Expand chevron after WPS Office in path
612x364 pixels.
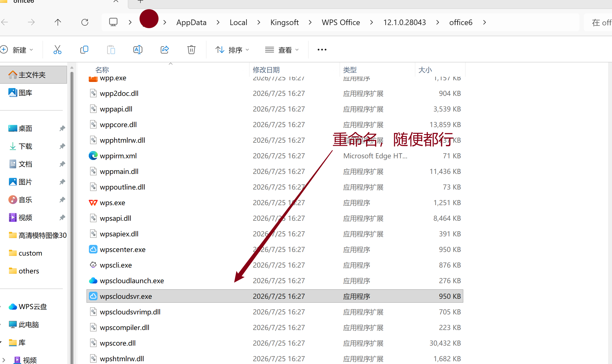[x=371, y=22]
